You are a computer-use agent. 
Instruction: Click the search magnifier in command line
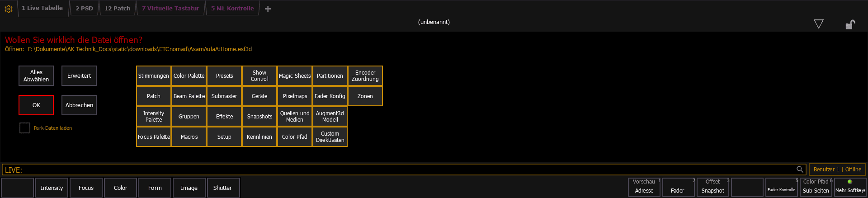click(800, 170)
